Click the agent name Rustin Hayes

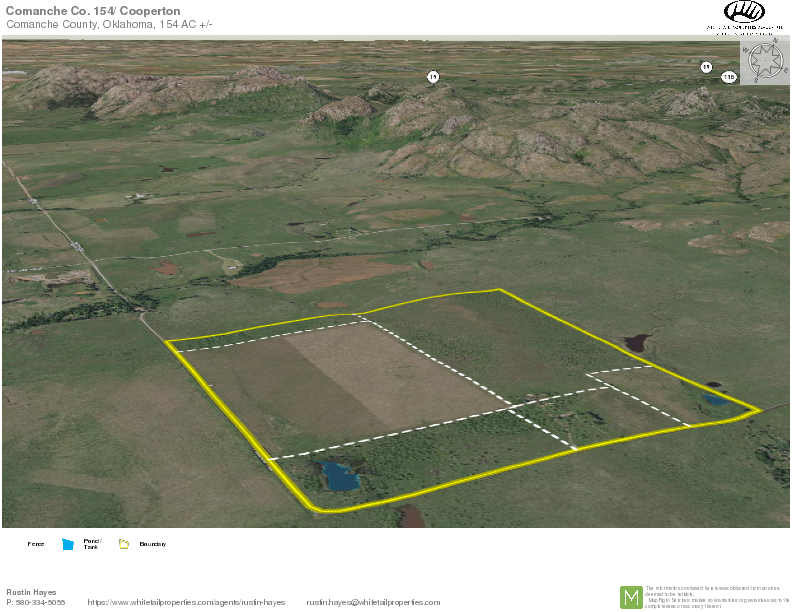point(31,592)
